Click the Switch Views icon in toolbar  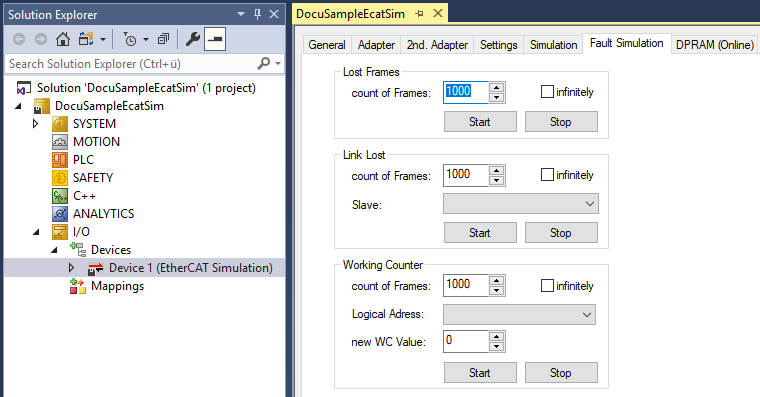pyautogui.click(x=86, y=39)
